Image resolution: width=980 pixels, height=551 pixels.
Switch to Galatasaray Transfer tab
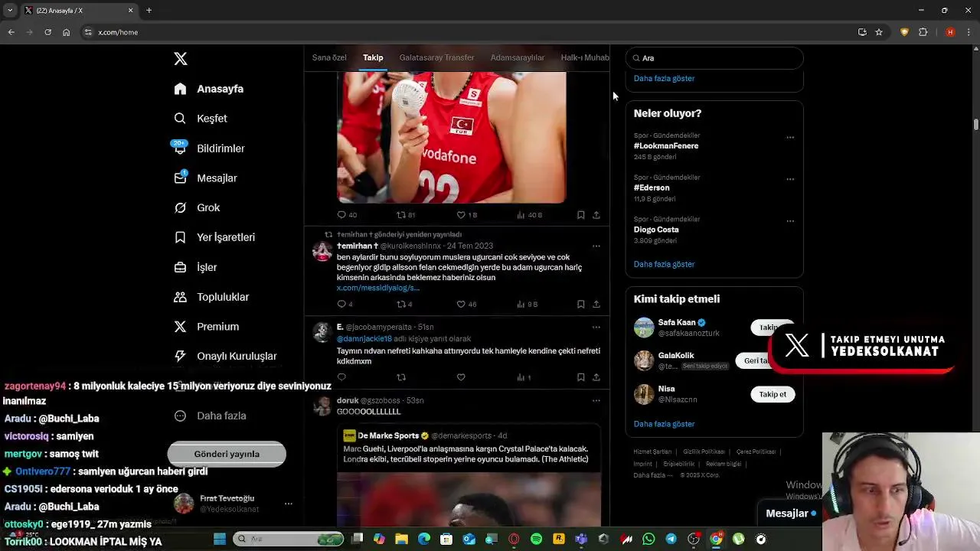pyautogui.click(x=436, y=57)
